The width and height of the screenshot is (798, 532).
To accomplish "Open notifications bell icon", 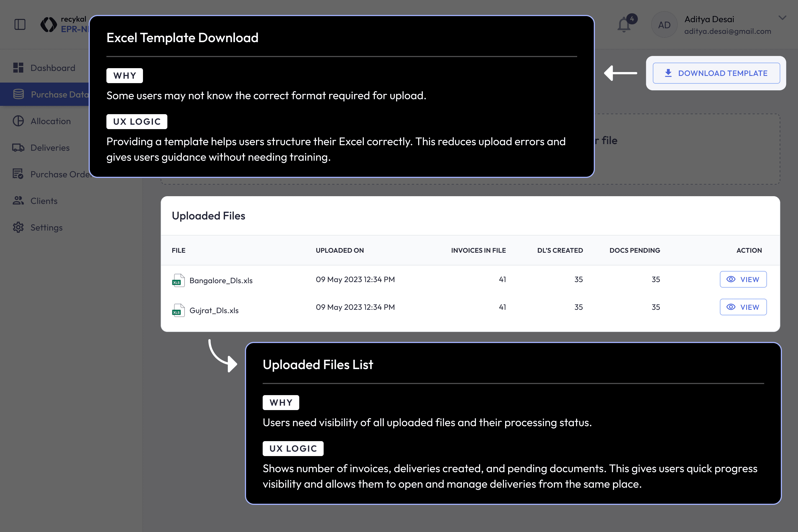I will tap(624, 25).
